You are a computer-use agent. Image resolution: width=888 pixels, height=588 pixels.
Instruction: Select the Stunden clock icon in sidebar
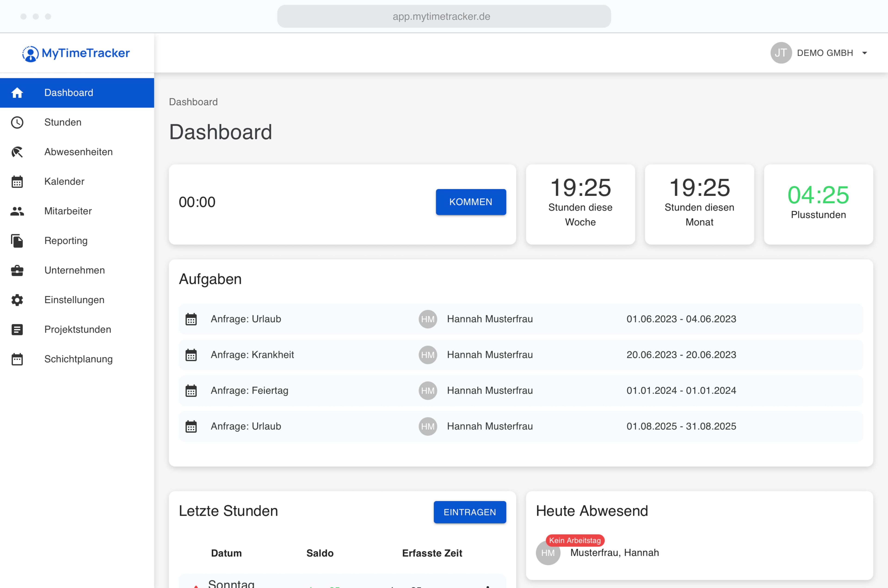click(x=17, y=122)
